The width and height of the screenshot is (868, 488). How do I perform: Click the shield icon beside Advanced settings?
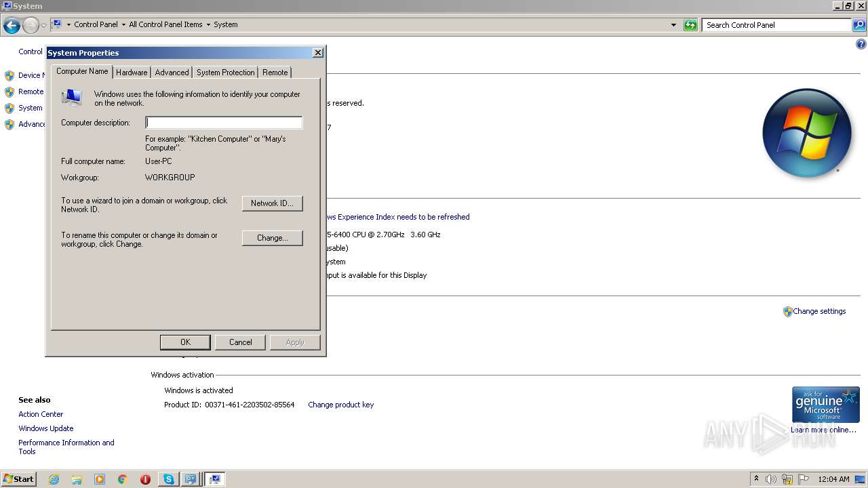(x=9, y=124)
